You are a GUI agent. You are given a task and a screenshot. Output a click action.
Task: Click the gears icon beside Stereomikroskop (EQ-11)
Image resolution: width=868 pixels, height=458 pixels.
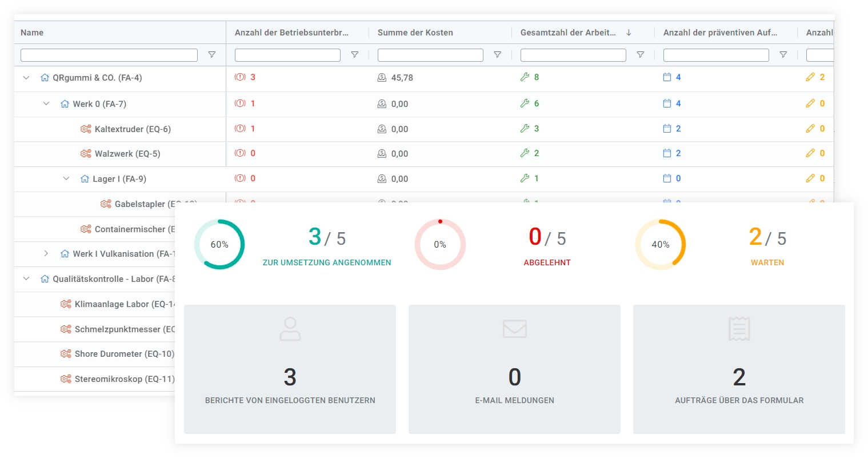pos(66,379)
